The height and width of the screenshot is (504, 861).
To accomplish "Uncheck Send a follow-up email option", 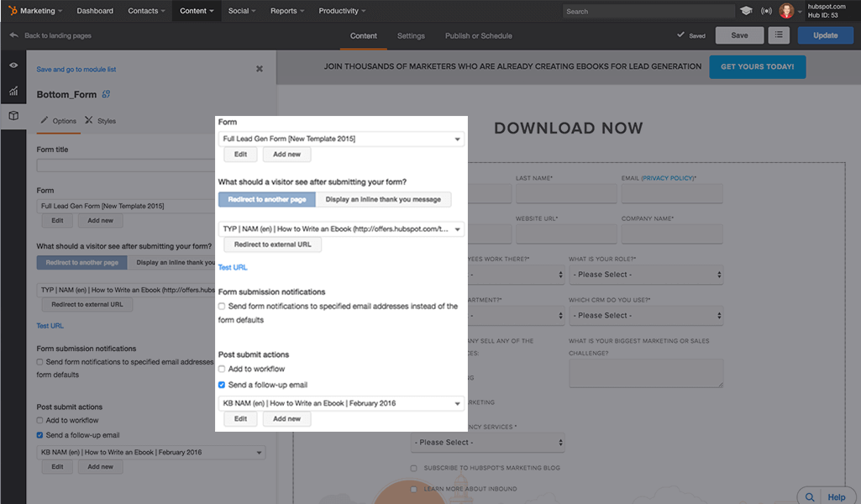I will (222, 384).
